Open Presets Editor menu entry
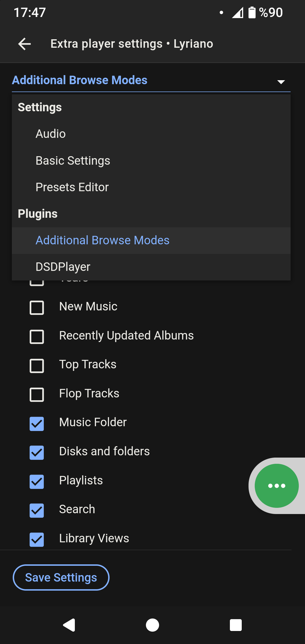The width and height of the screenshot is (305, 644). pyautogui.click(x=151, y=187)
